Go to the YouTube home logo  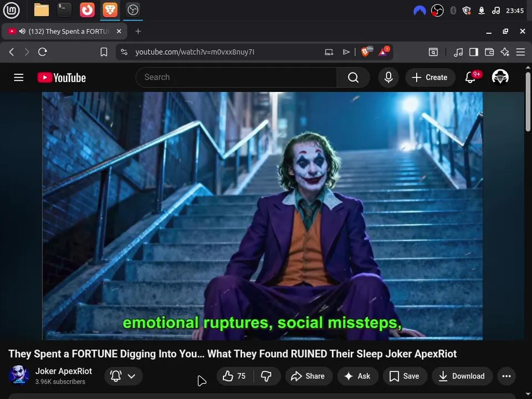(x=62, y=78)
